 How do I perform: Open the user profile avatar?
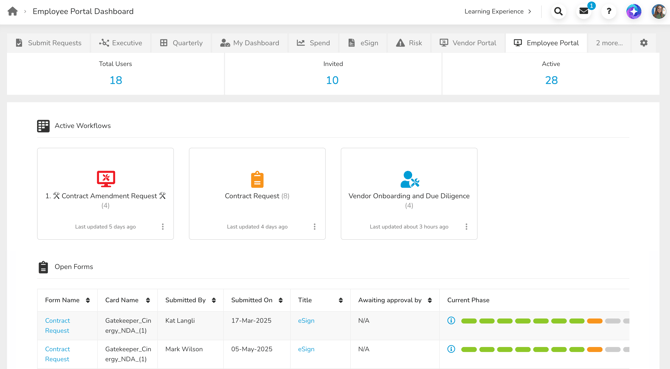tap(658, 12)
